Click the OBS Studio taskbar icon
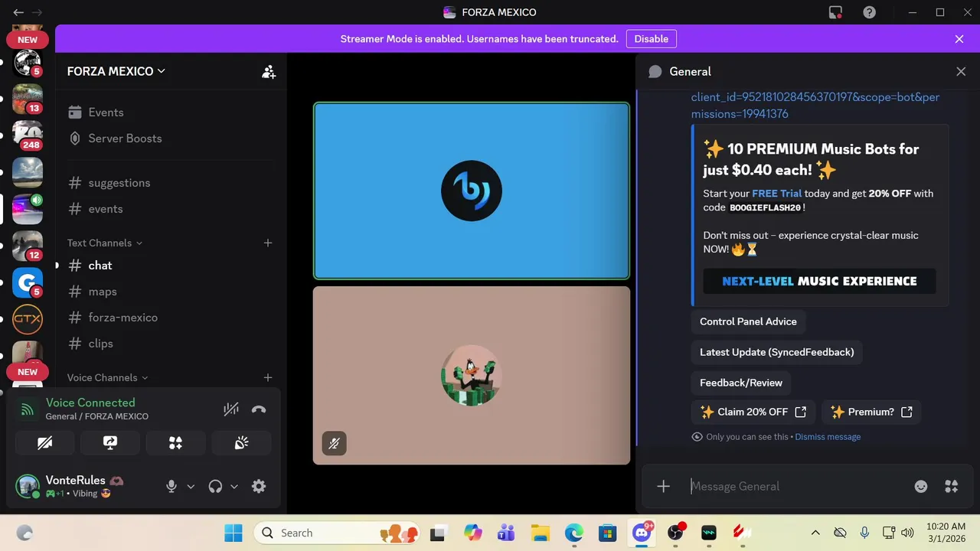Image resolution: width=980 pixels, height=551 pixels. [x=675, y=533]
